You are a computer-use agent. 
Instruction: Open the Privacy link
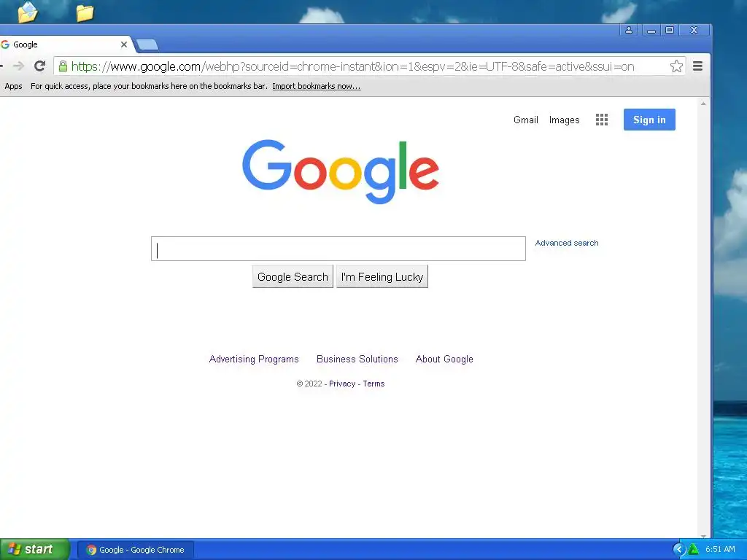pos(342,384)
